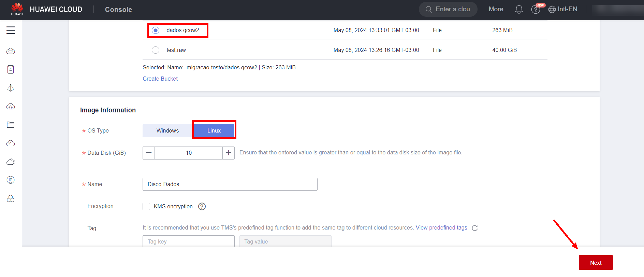Increase the data disk size with plus
This screenshot has width=644, height=277.
click(x=229, y=153)
